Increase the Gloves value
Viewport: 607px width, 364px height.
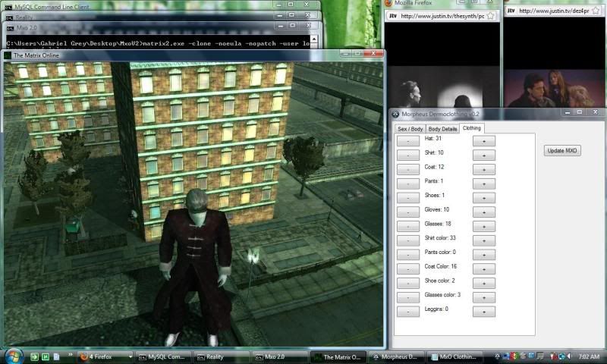coord(484,212)
